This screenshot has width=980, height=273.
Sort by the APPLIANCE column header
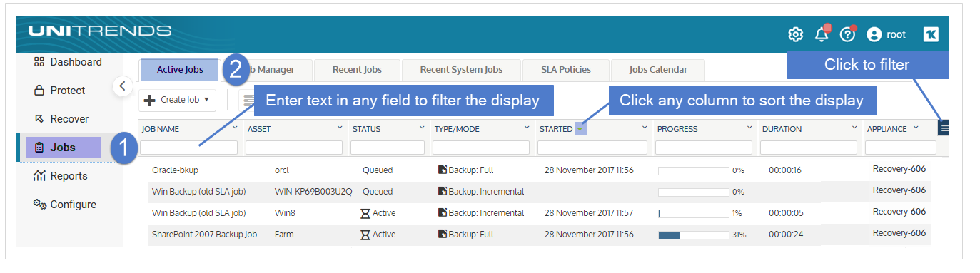tap(887, 129)
